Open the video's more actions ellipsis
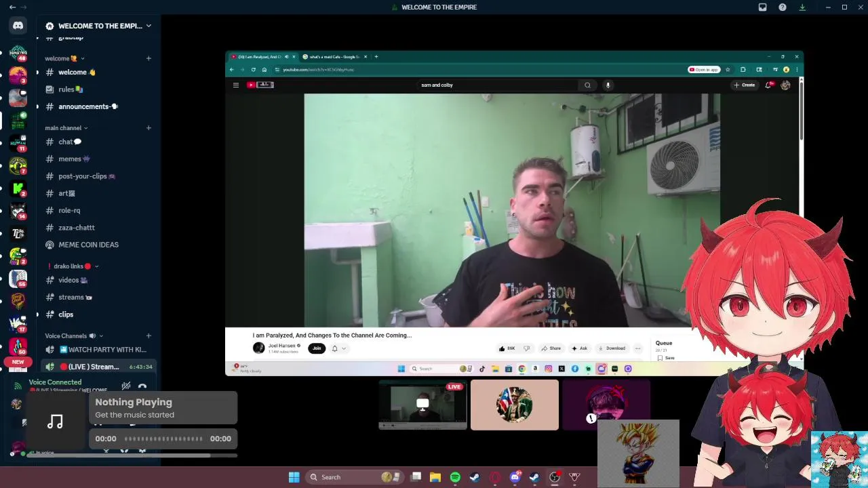The image size is (868, 488). click(637, 348)
